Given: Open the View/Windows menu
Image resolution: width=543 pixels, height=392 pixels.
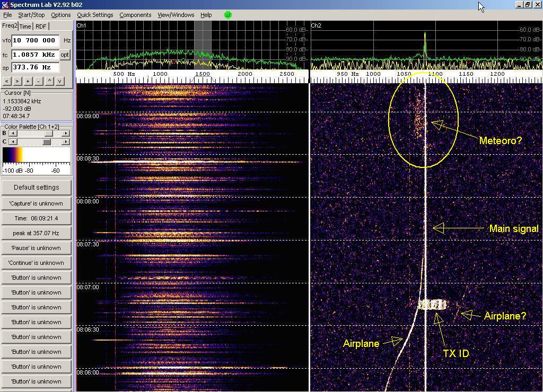Looking at the screenshot, I should 176,15.
